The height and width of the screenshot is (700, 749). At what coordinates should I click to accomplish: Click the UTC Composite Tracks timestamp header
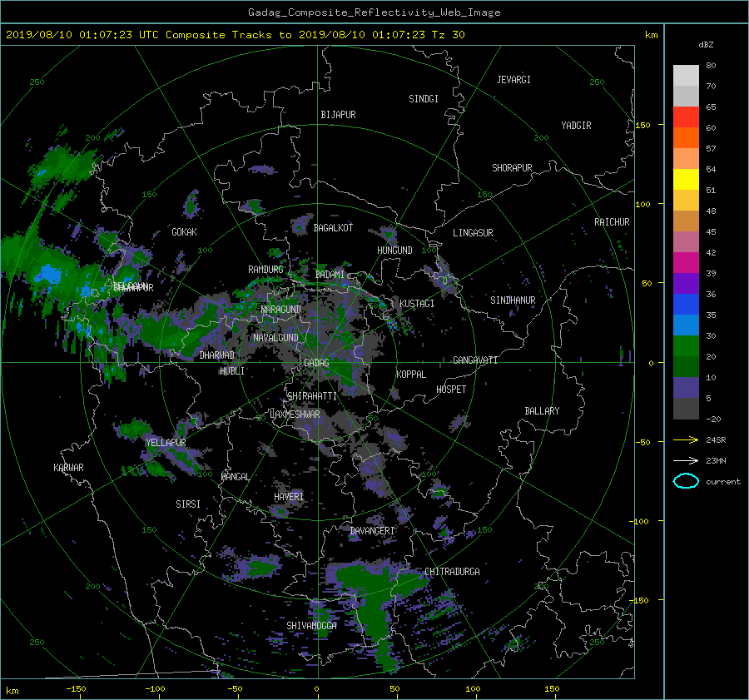point(235,35)
